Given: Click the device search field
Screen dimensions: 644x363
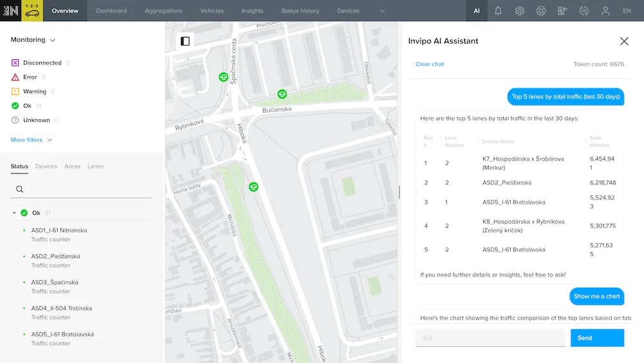Looking at the screenshot, I should click(x=81, y=189).
